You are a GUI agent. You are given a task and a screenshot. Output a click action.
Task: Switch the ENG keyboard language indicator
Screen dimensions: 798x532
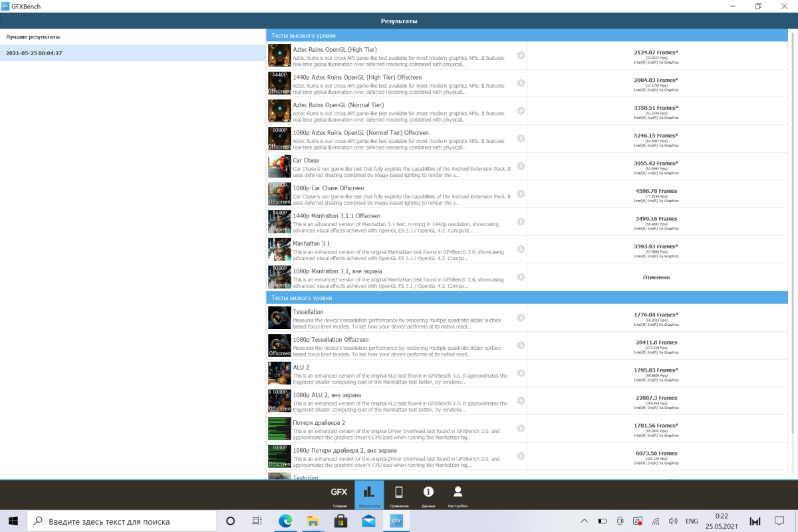(x=692, y=521)
